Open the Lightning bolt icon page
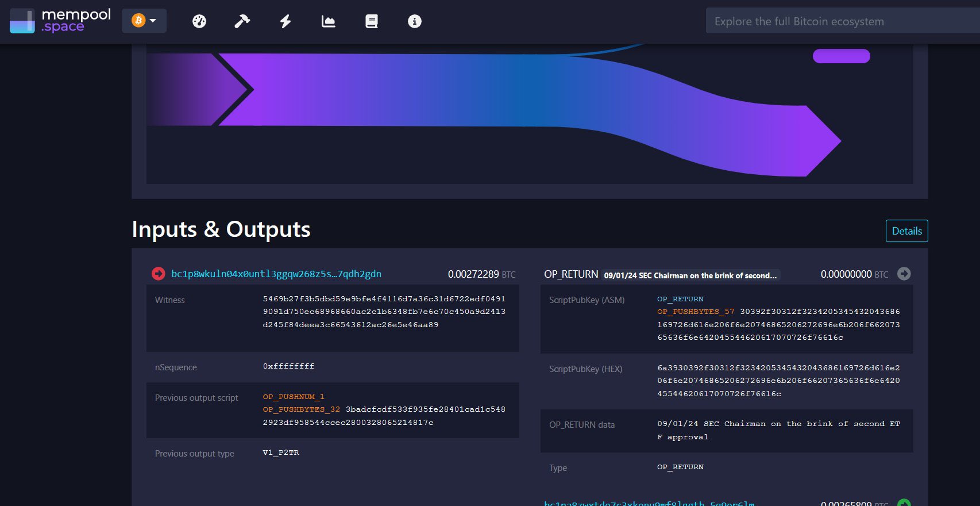980x506 pixels. pyautogui.click(x=285, y=21)
